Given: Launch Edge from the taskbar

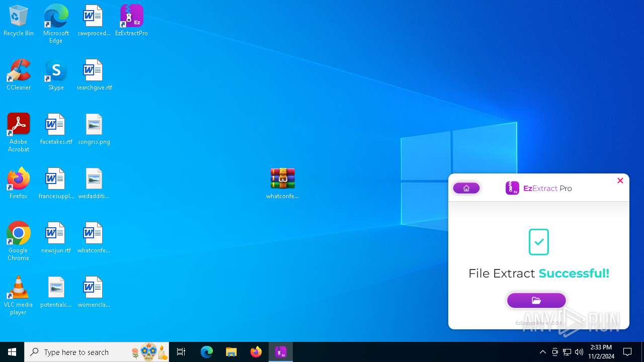Looking at the screenshot, I should coord(207,352).
